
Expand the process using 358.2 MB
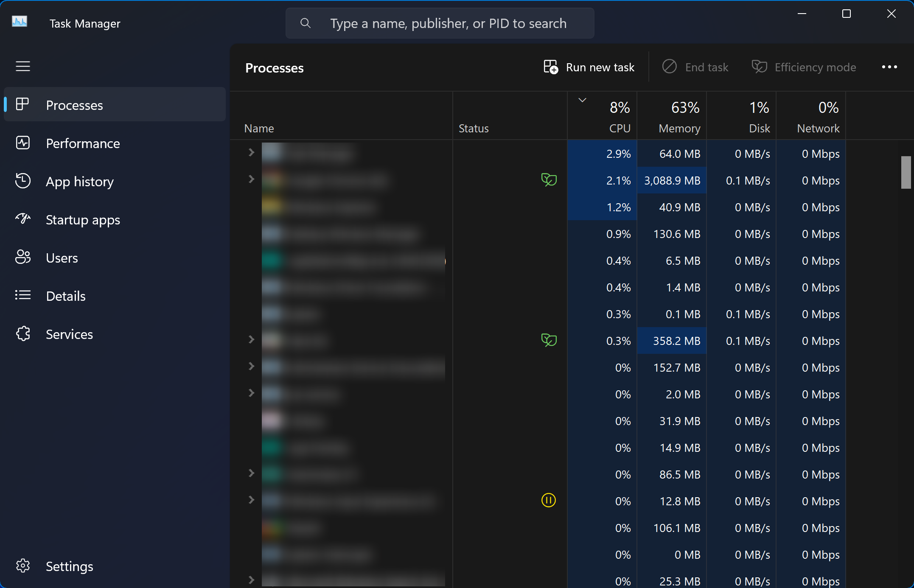[251, 339]
